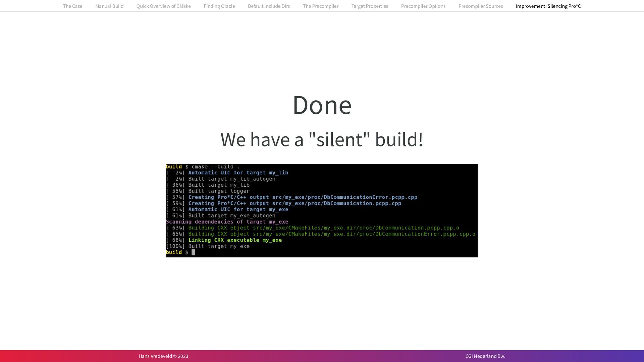Go to the Manual Build section
The width and height of the screenshot is (644, 362).
tap(109, 6)
